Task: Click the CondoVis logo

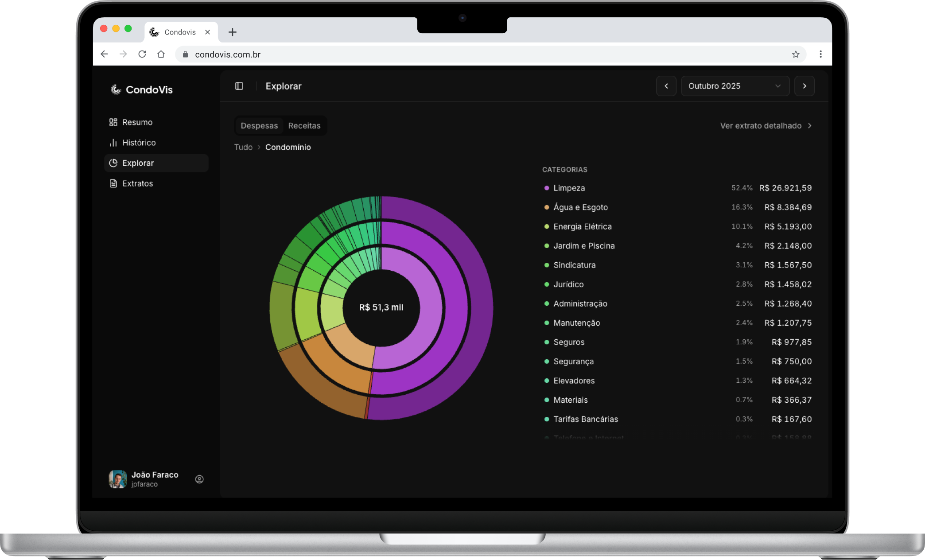Action: pos(142,89)
